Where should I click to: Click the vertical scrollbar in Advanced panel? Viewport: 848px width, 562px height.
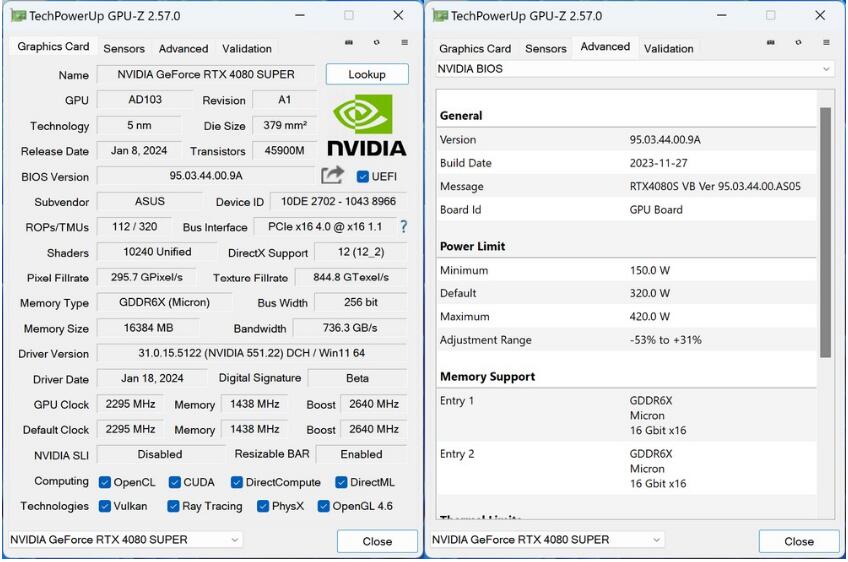[825, 233]
